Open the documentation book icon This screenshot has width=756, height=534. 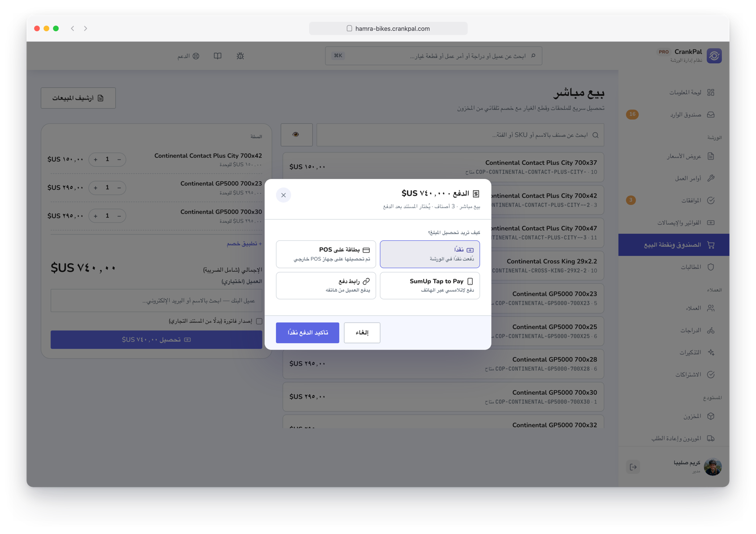217,56
